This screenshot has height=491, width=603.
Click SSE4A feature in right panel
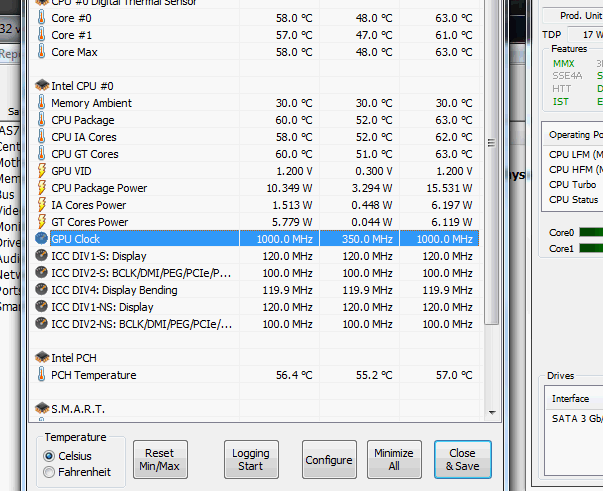(567, 76)
